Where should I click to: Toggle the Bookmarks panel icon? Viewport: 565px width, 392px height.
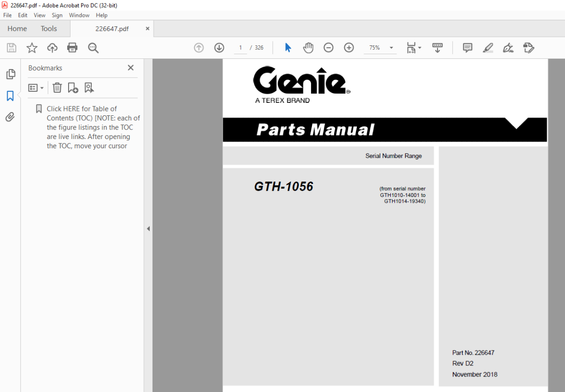coord(10,96)
